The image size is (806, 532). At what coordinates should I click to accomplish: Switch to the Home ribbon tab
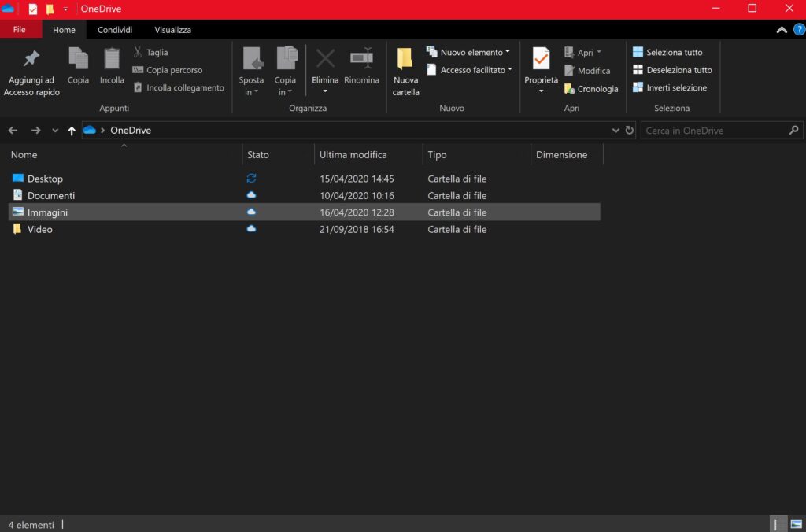64,30
